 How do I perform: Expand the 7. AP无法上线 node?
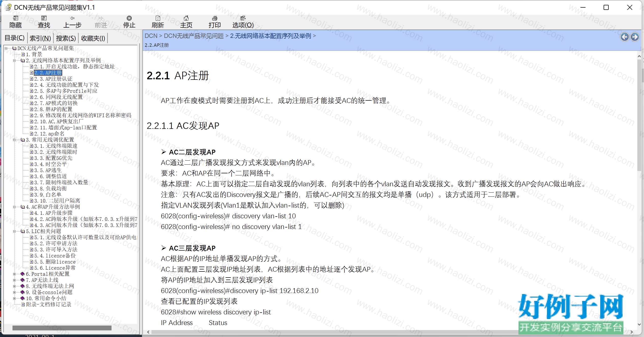[x=14, y=280]
